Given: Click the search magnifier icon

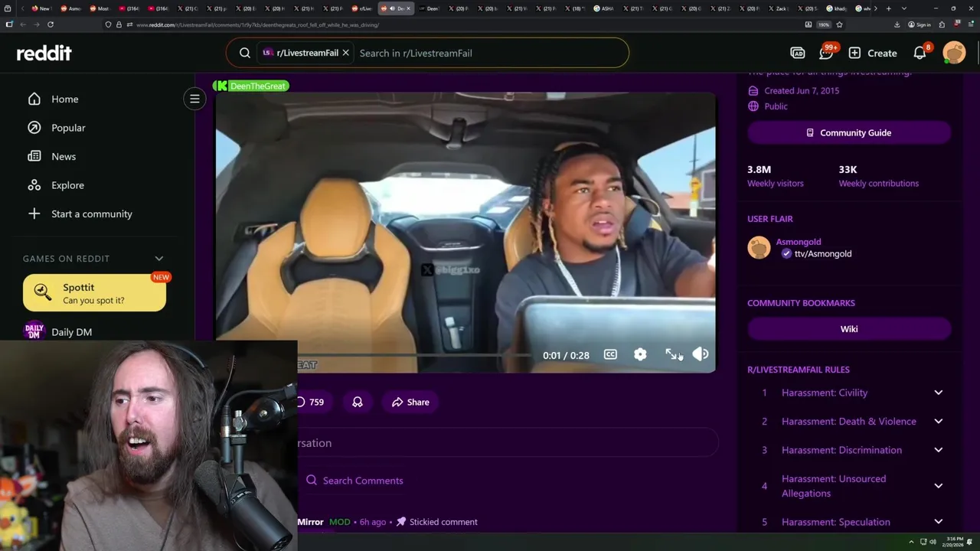Looking at the screenshot, I should [245, 53].
